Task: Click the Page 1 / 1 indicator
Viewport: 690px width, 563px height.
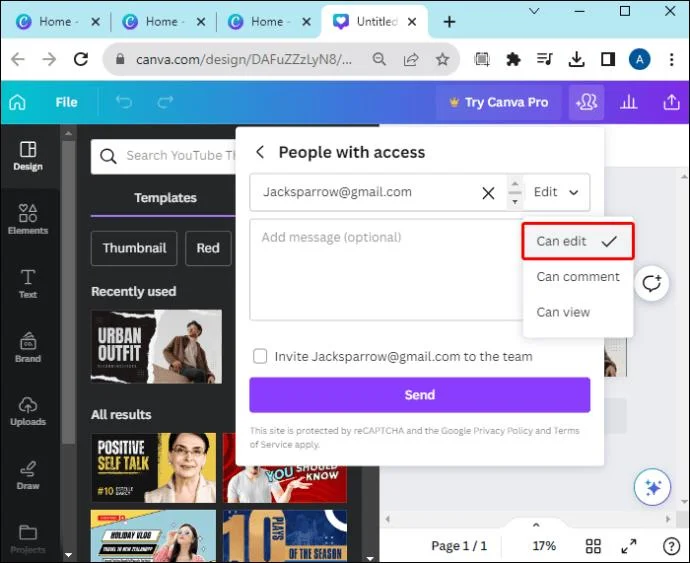Action: pos(459,546)
